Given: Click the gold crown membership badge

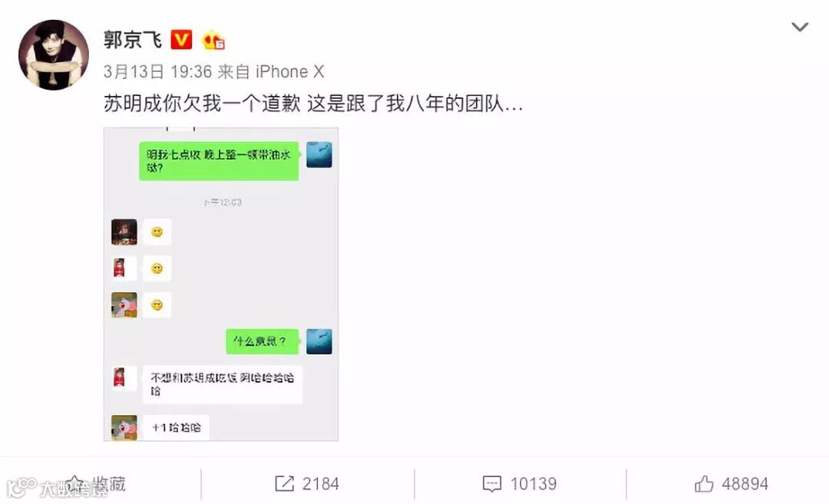Looking at the screenshot, I should click(x=213, y=40).
